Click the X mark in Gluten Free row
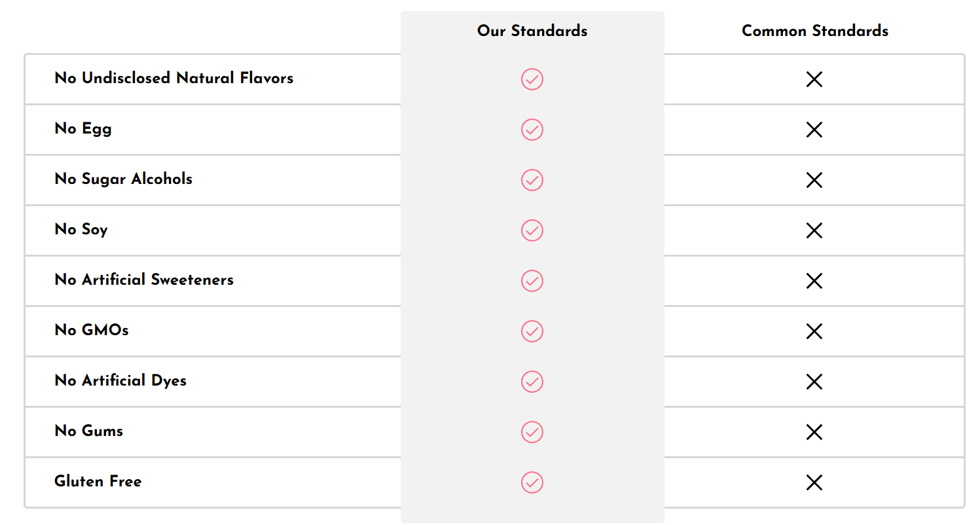Screen dimensions: 980x525 (x=814, y=482)
